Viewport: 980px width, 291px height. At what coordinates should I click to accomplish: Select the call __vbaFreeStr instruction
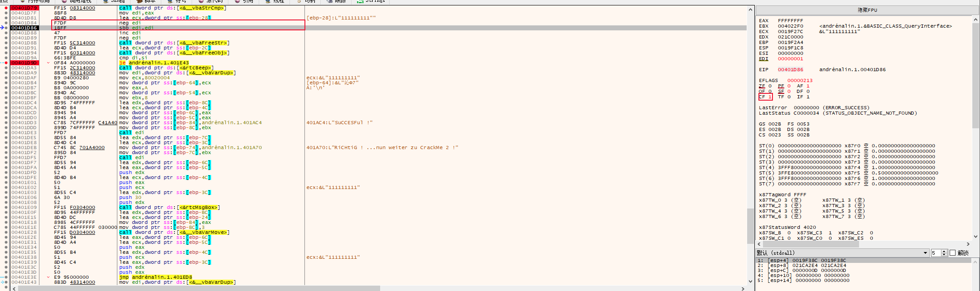pos(174,43)
